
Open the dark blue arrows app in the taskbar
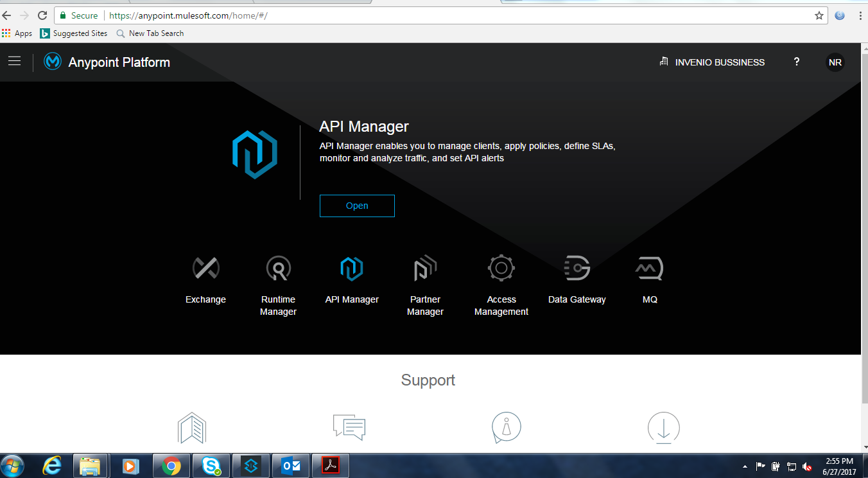(250, 466)
